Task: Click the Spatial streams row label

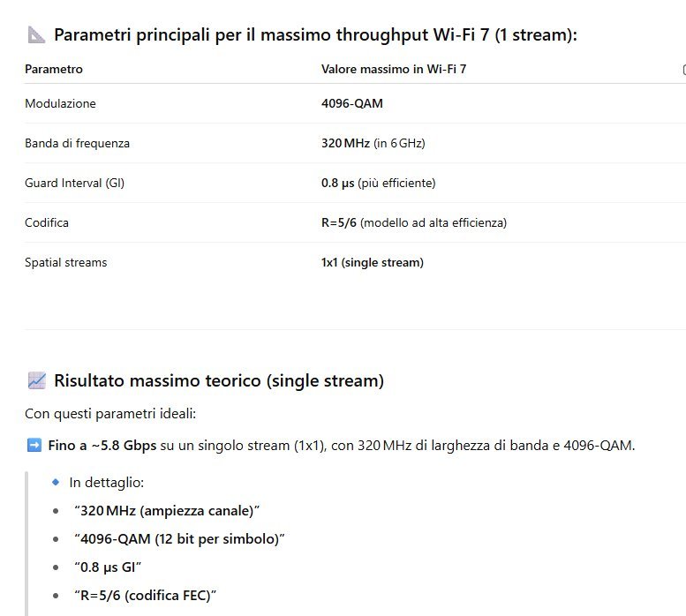Action: (x=65, y=262)
